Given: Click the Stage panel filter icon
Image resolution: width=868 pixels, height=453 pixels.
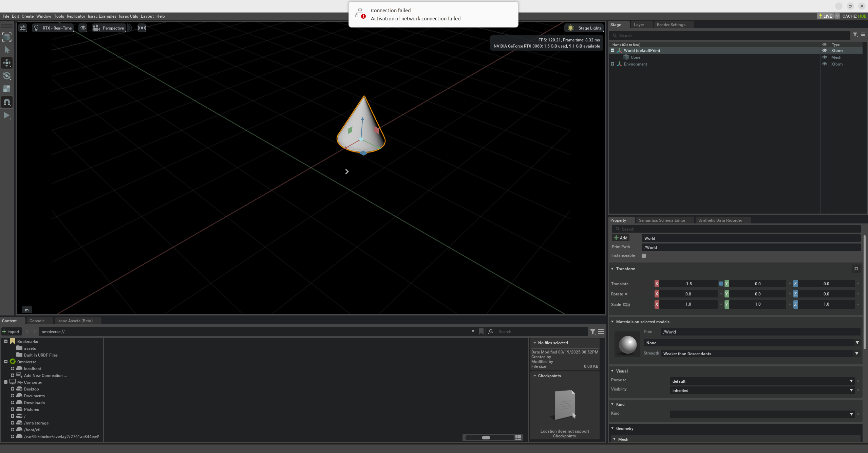Looking at the screenshot, I should [855, 35].
